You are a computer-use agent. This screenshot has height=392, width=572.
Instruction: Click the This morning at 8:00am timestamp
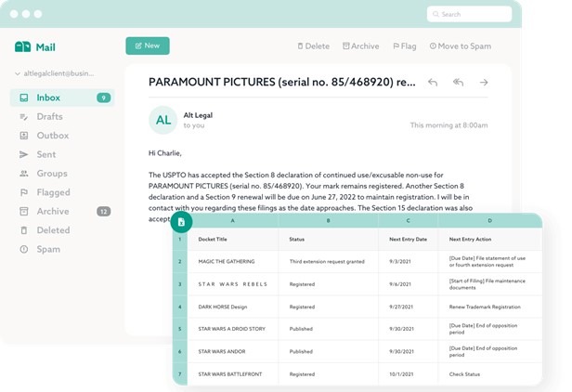(449, 125)
